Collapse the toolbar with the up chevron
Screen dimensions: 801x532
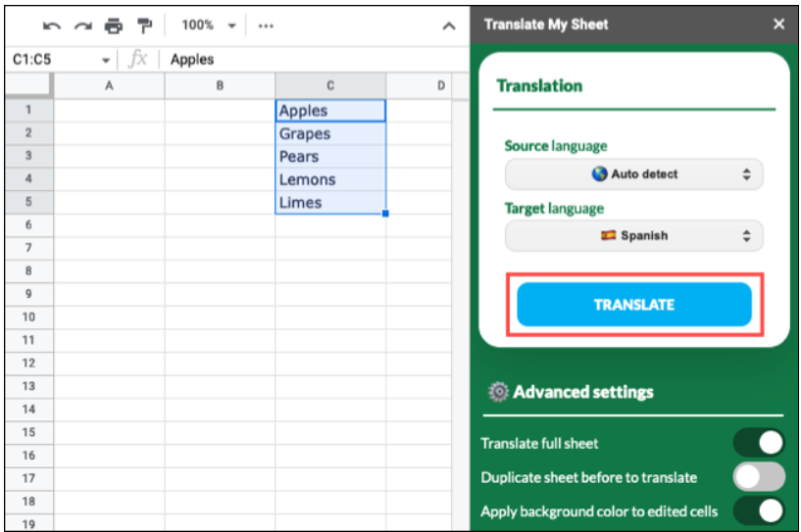point(449,26)
